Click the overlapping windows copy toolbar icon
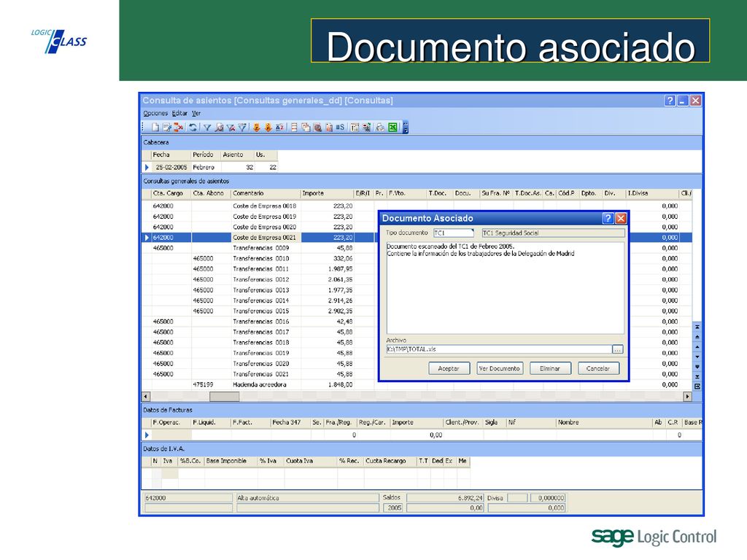Image resolution: width=747 pixels, height=560 pixels. (306, 127)
